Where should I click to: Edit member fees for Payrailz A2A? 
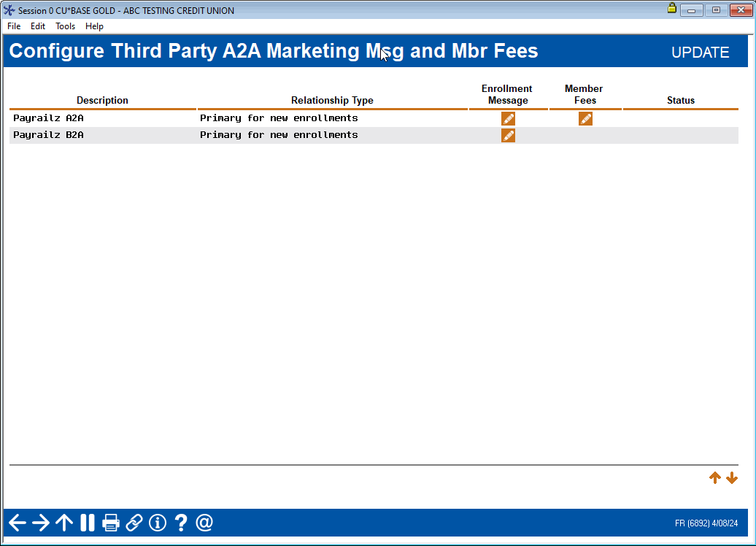click(585, 119)
